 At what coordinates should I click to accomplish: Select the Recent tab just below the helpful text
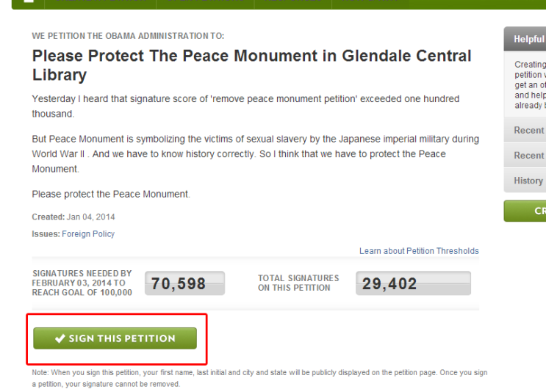[x=525, y=130]
